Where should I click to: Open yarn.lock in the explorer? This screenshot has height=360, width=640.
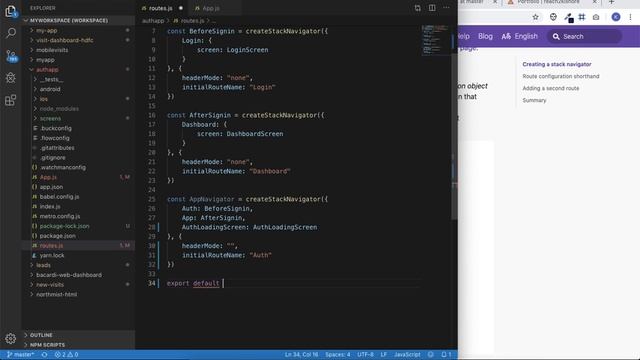coord(52,256)
